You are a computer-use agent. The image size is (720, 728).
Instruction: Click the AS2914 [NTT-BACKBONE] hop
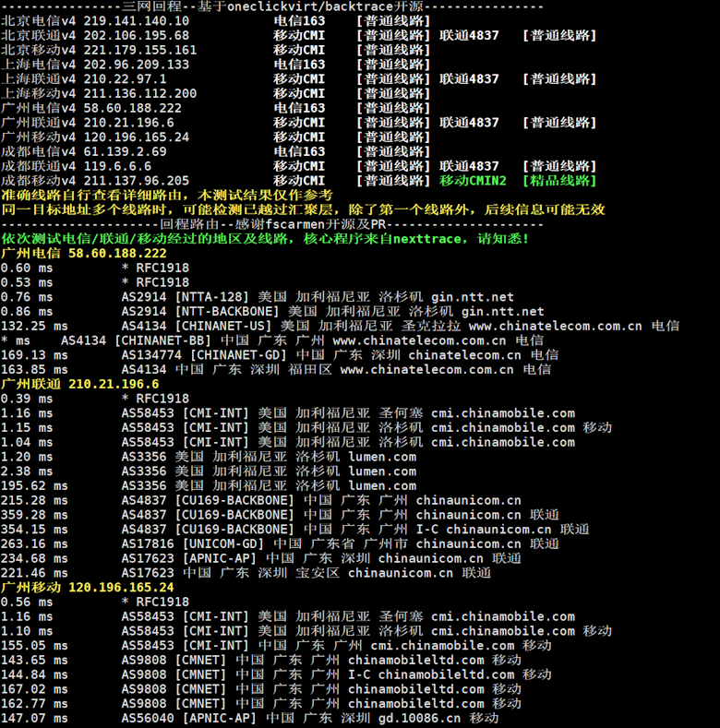click(x=272, y=312)
